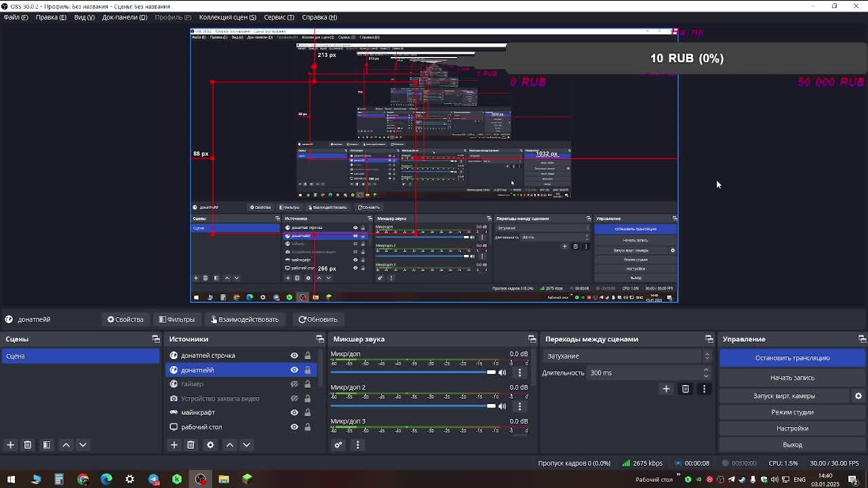Screen dimensions: 868x488
Task: Enable Режим студии
Action: pos(792,412)
